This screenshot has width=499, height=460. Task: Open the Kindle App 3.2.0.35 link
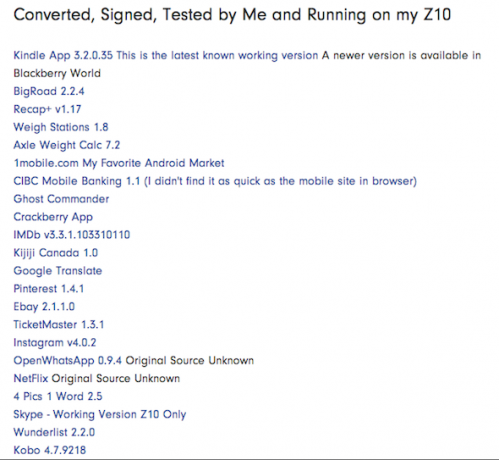coord(166,56)
